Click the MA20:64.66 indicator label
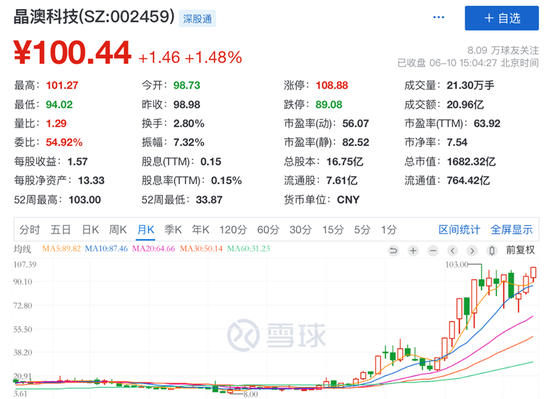Image resolution: width=550 pixels, height=399 pixels. pyautogui.click(x=154, y=249)
